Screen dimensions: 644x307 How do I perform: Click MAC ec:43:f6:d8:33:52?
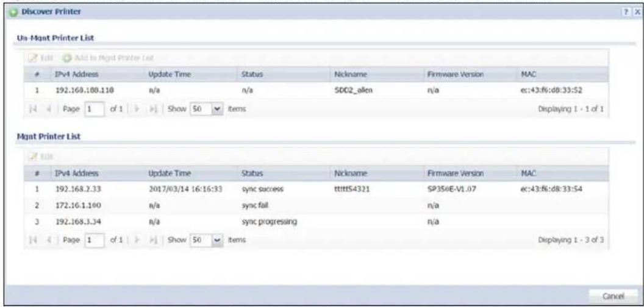coord(551,91)
